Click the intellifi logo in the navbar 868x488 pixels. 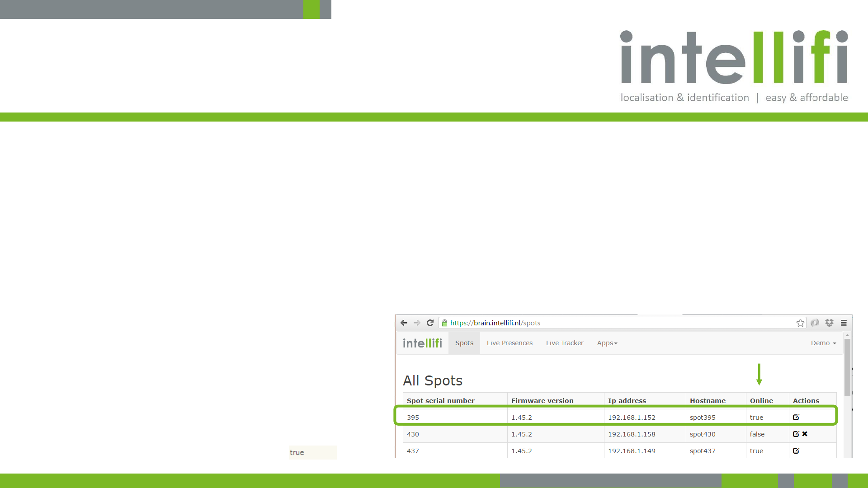click(422, 343)
